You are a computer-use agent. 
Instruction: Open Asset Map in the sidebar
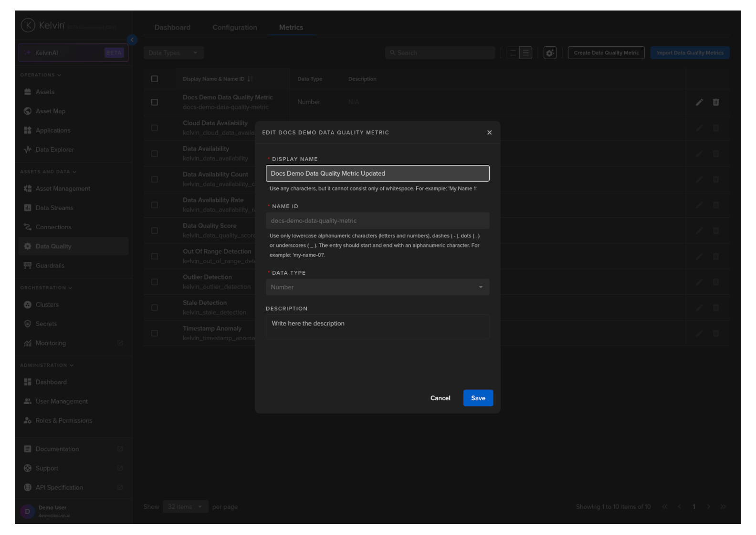[50, 111]
